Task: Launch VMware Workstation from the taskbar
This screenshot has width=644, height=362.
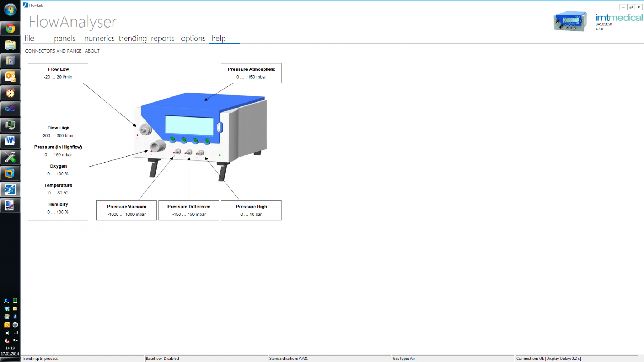Action: [x=10, y=173]
